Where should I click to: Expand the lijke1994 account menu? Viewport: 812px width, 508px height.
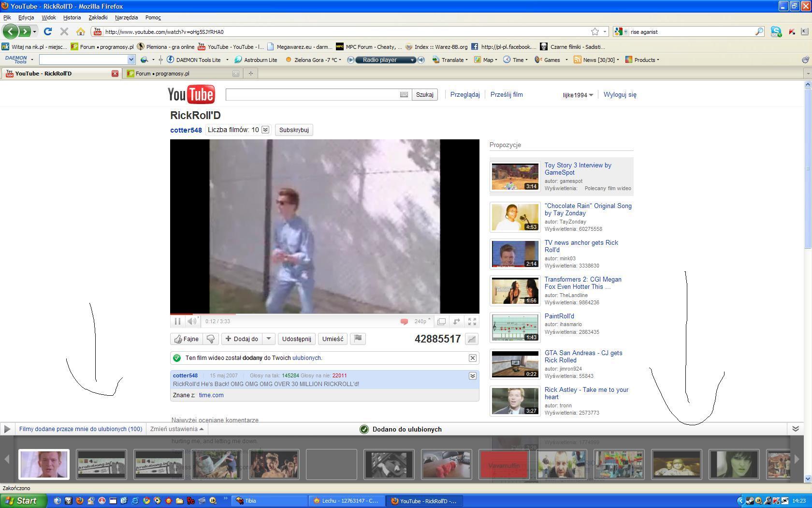pyautogui.click(x=578, y=95)
